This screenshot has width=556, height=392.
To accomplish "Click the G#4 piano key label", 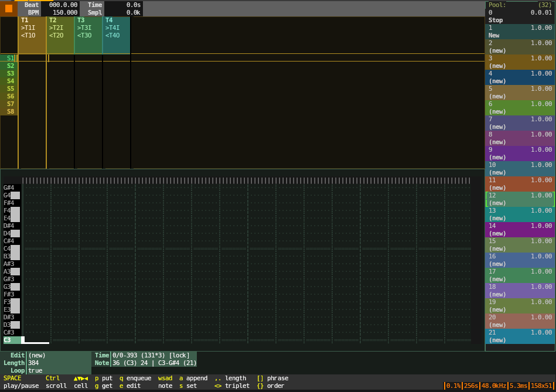I will pyautogui.click(x=9, y=188).
